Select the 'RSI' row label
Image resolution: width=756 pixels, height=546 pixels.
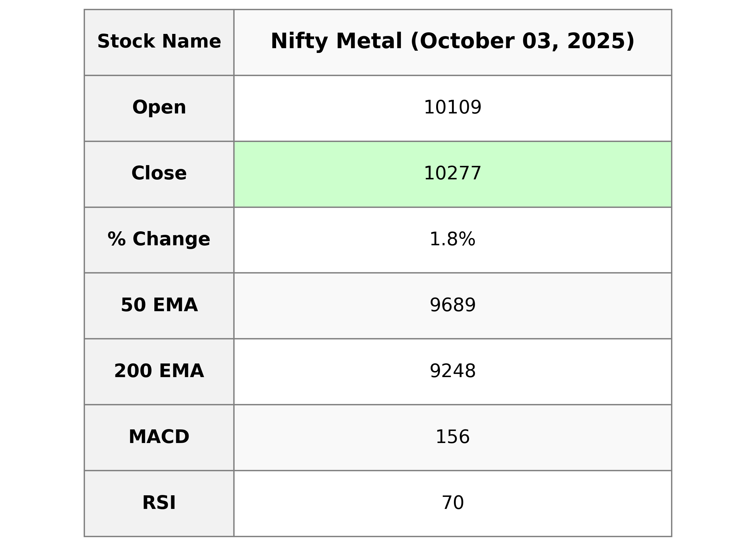159,503
